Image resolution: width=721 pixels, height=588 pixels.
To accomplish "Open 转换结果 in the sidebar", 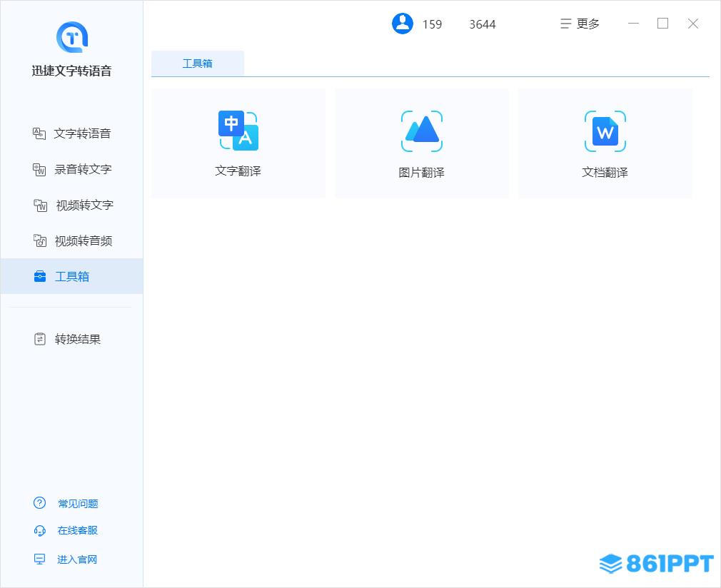I will point(78,339).
